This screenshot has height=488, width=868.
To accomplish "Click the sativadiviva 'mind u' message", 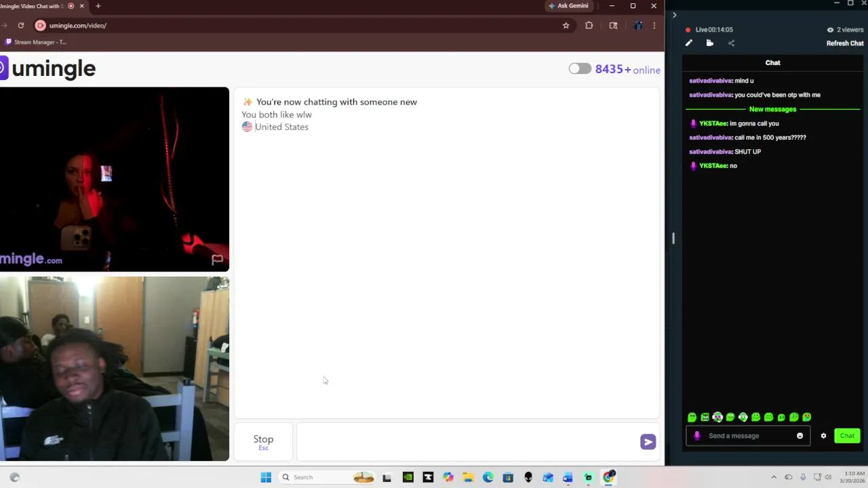I will pos(722,81).
